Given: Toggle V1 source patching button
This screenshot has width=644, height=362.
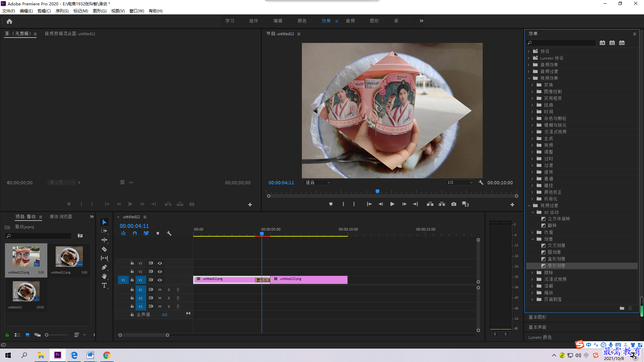Looking at the screenshot, I should (x=123, y=280).
